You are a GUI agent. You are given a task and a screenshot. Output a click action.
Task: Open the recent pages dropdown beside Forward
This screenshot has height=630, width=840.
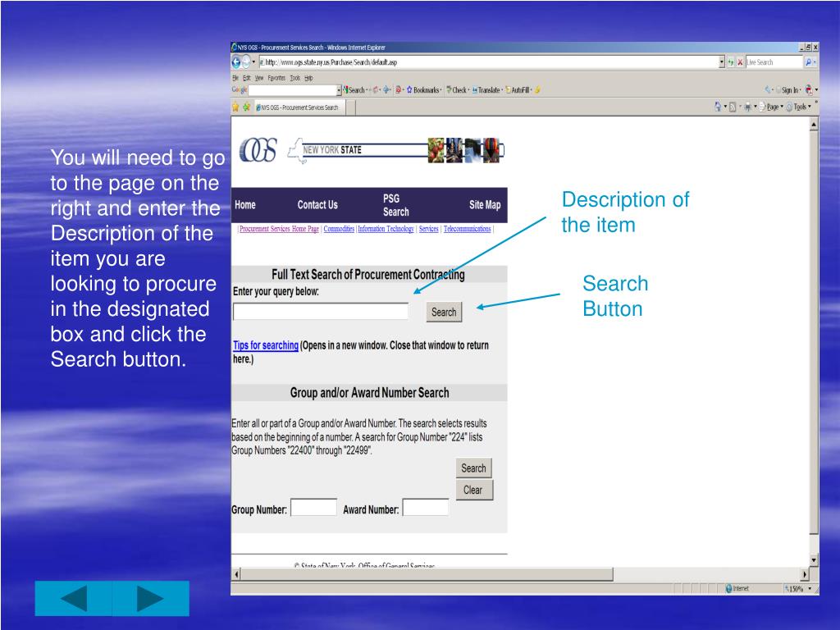pyautogui.click(x=253, y=62)
